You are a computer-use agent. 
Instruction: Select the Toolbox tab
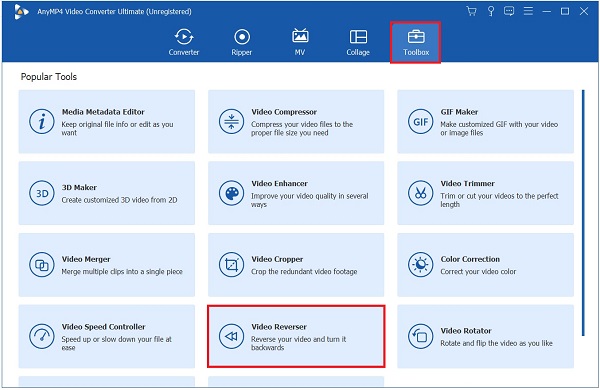416,42
